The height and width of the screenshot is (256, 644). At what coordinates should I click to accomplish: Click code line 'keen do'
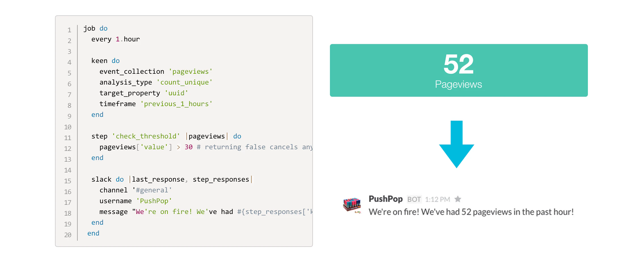click(x=105, y=61)
